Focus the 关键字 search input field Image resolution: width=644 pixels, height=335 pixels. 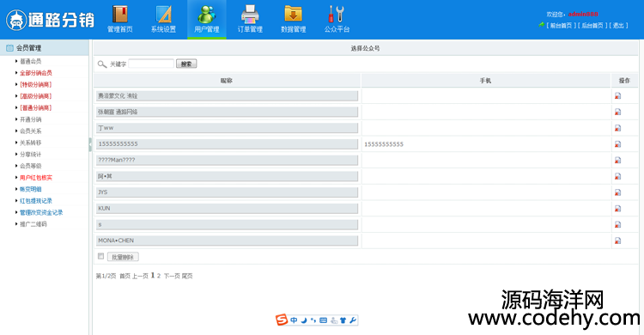click(x=151, y=64)
